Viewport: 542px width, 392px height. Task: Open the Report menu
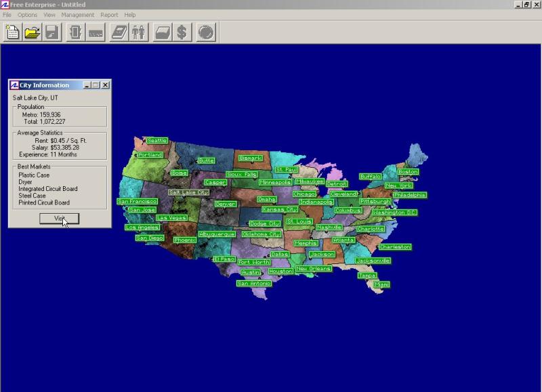point(109,15)
